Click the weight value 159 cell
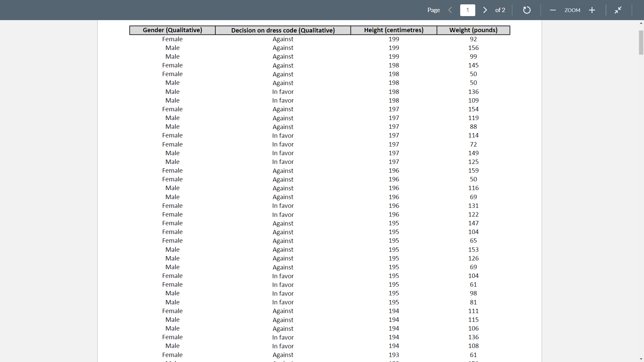The width and height of the screenshot is (644, 362). pyautogui.click(x=473, y=171)
